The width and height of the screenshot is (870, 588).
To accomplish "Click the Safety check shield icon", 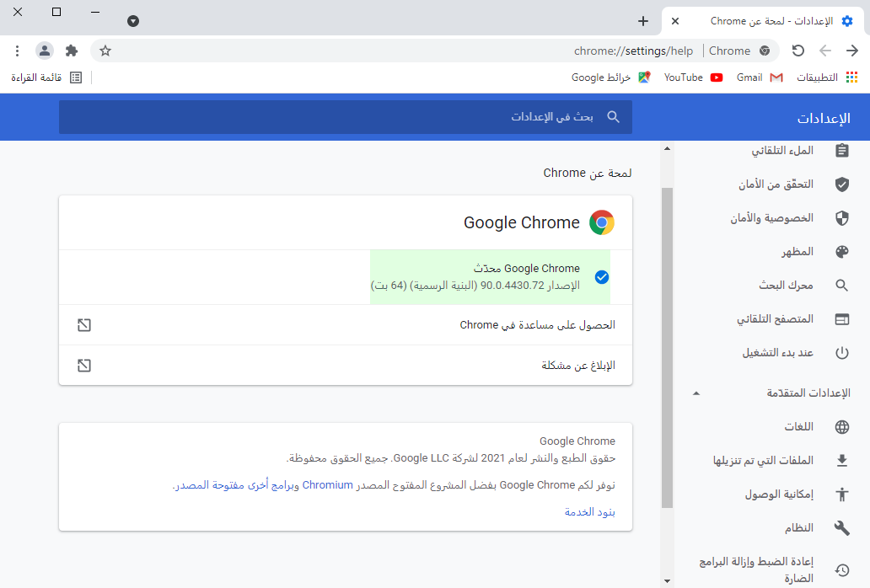I will click(841, 184).
